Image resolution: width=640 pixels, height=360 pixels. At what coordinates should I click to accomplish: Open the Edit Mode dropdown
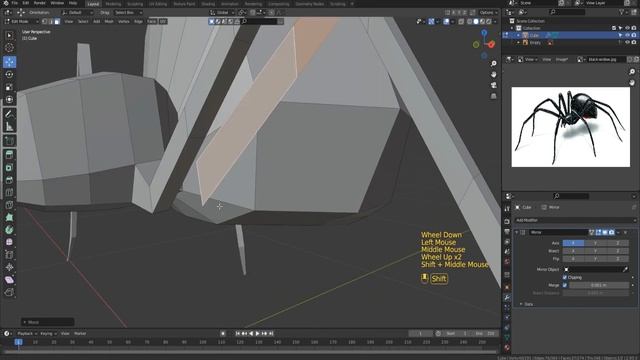coord(21,21)
